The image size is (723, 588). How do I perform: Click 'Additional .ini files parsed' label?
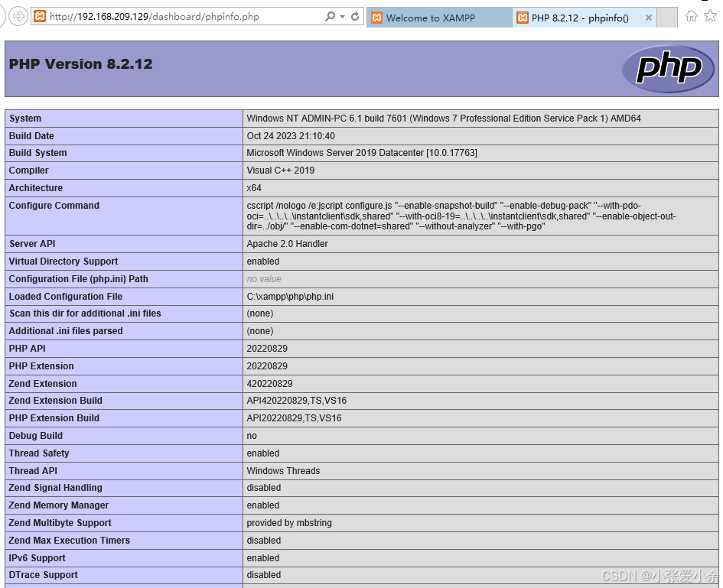click(66, 331)
